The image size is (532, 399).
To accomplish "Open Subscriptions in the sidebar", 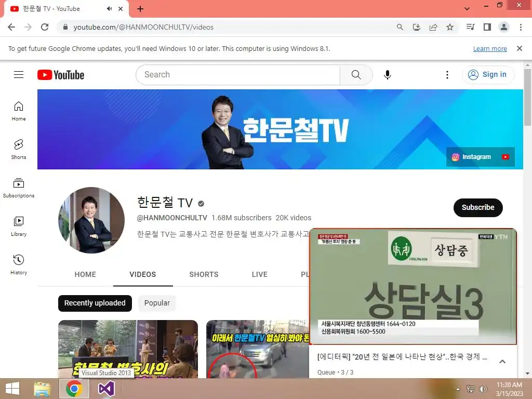I will pyautogui.click(x=19, y=188).
